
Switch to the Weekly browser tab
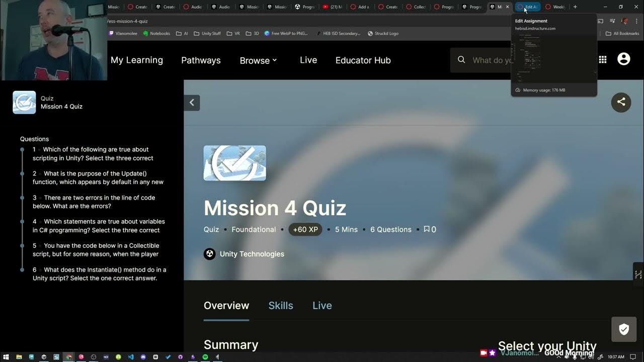(555, 7)
